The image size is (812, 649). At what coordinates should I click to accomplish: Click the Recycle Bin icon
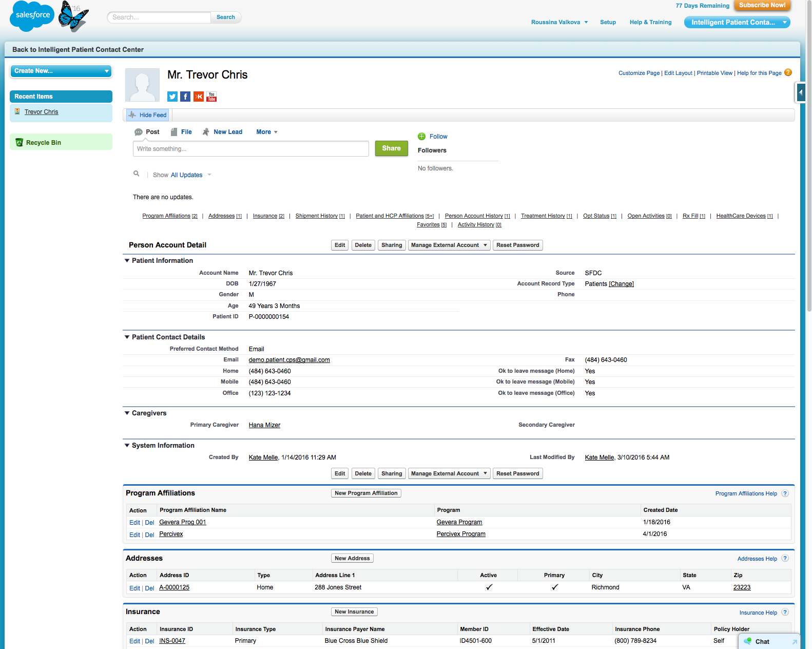tap(19, 142)
